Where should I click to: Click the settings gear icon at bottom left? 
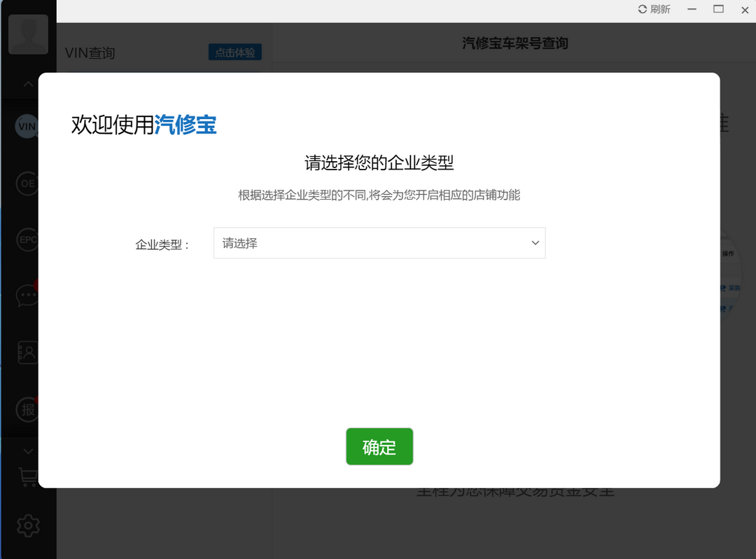[27, 525]
